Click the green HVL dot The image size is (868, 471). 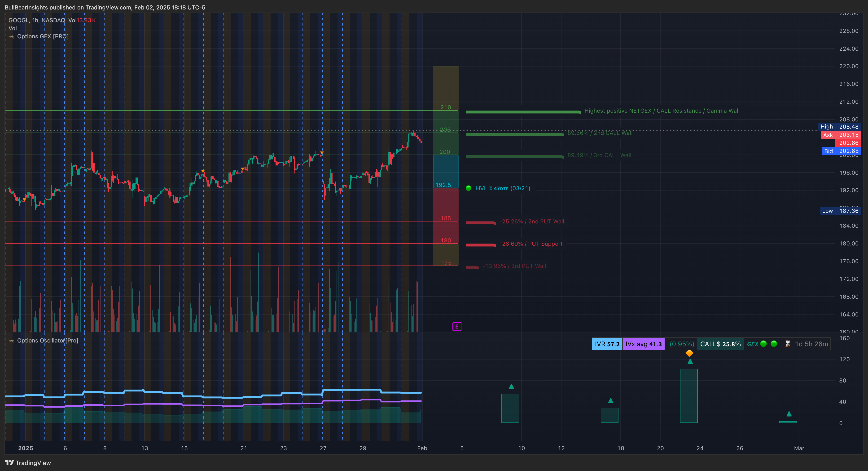click(x=468, y=188)
